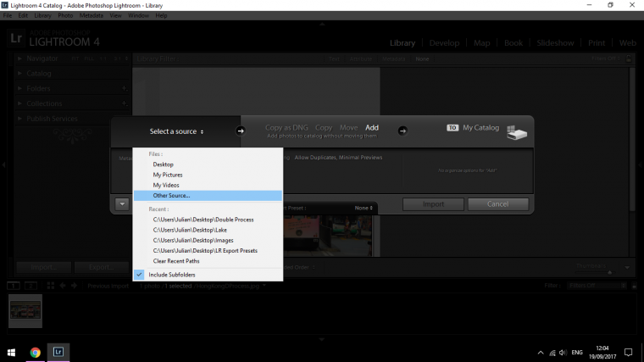Toggle the library filter lock icon
The height and width of the screenshot is (362, 644).
tap(629, 58)
